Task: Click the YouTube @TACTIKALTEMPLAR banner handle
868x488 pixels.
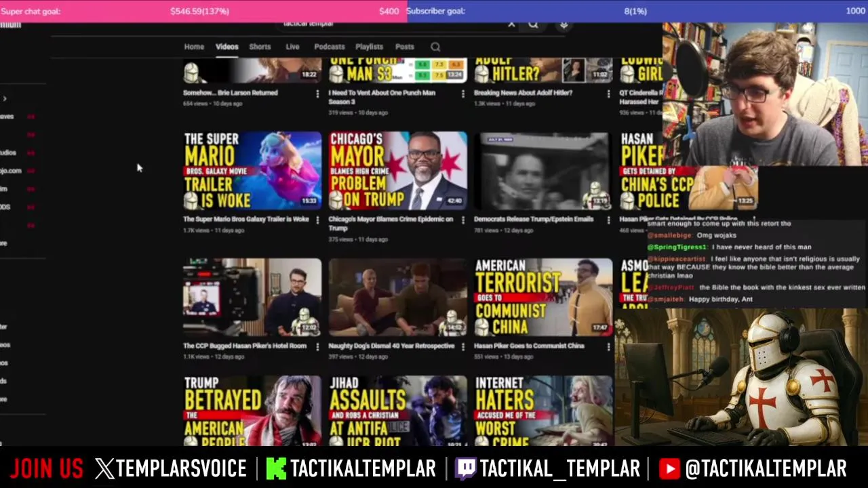Action: [753, 468]
